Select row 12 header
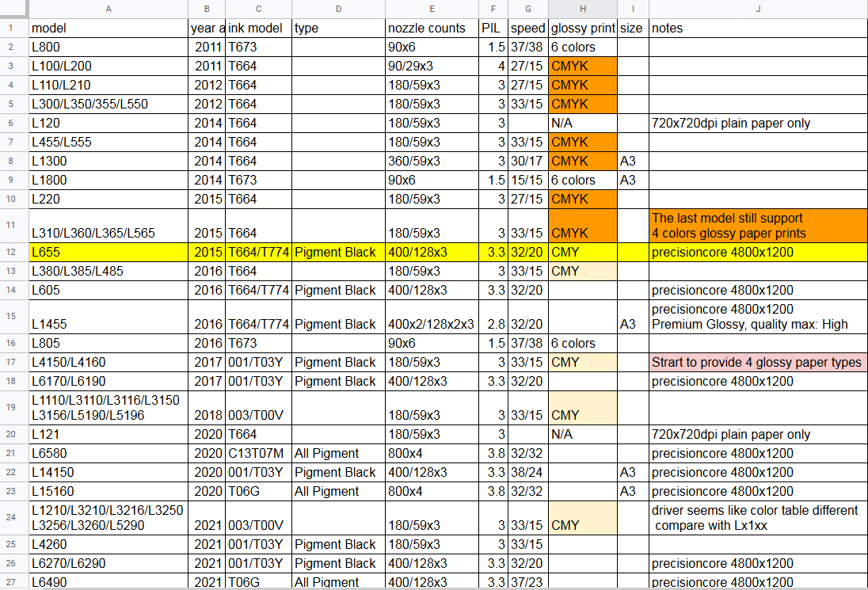Viewport: 868px width, 590px height. (13, 252)
